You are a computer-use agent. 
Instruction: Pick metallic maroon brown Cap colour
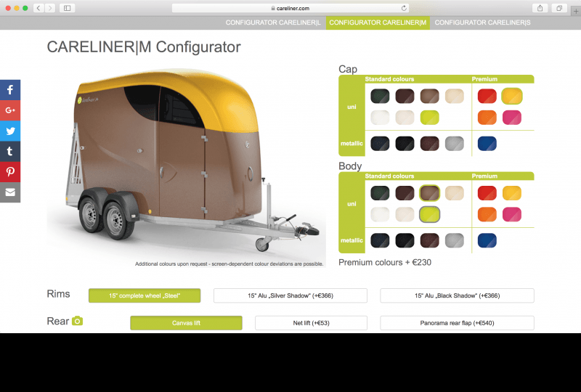(x=429, y=144)
